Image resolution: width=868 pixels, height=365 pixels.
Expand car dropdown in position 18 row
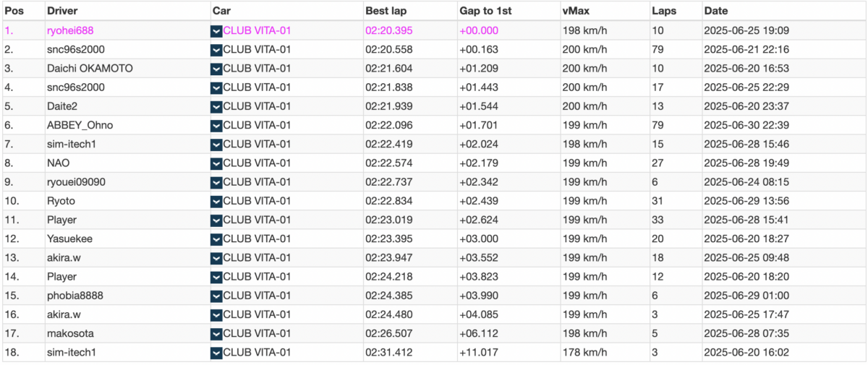(216, 352)
